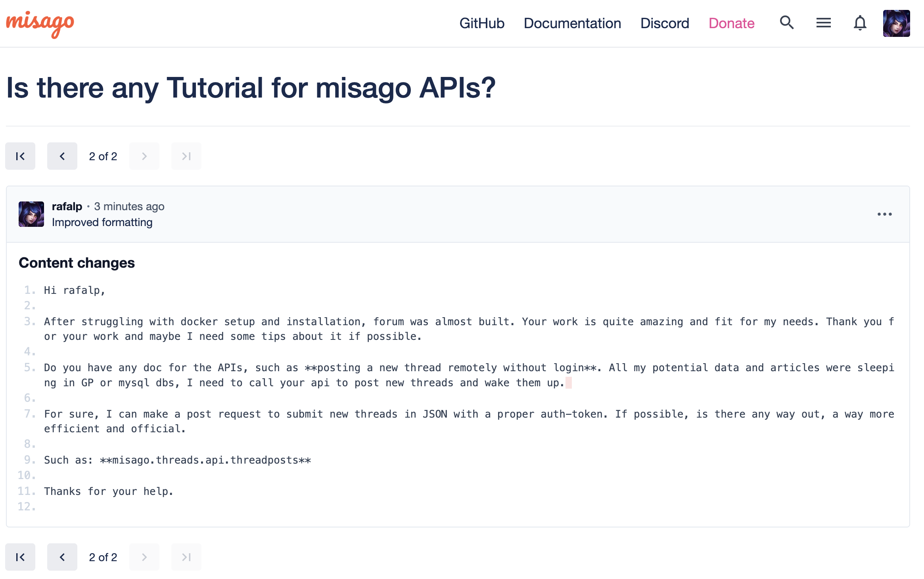Open user avatar menu in header

[x=896, y=23]
